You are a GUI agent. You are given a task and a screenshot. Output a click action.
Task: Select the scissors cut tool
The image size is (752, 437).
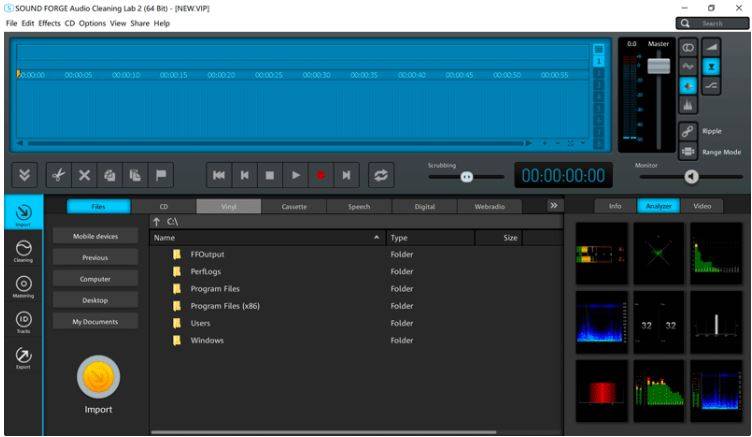59,175
